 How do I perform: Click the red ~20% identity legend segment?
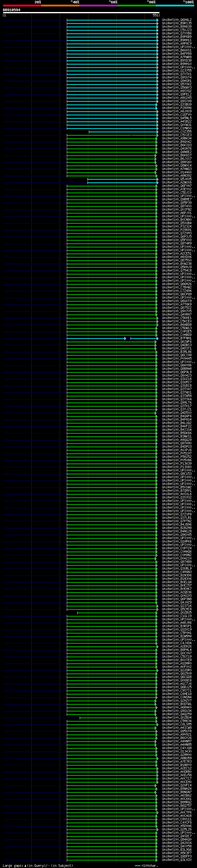pos(22,6)
